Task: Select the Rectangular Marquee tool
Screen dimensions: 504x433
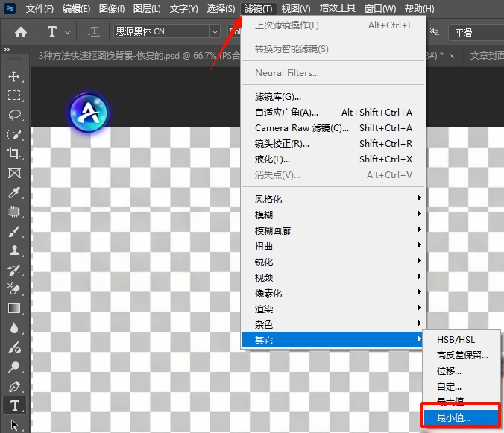Action: click(x=14, y=95)
